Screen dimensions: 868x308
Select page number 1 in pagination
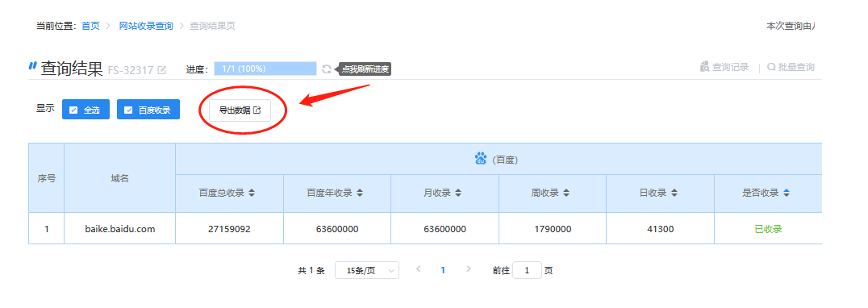pos(443,270)
